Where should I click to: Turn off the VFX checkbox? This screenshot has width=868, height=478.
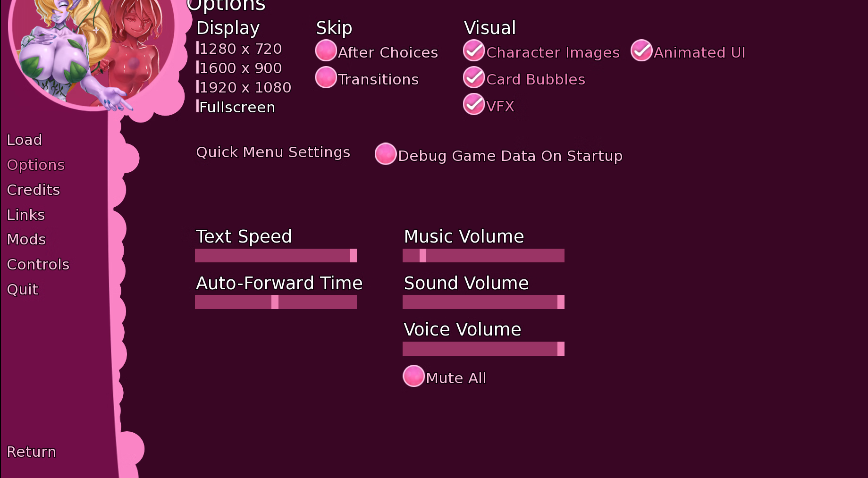click(474, 105)
